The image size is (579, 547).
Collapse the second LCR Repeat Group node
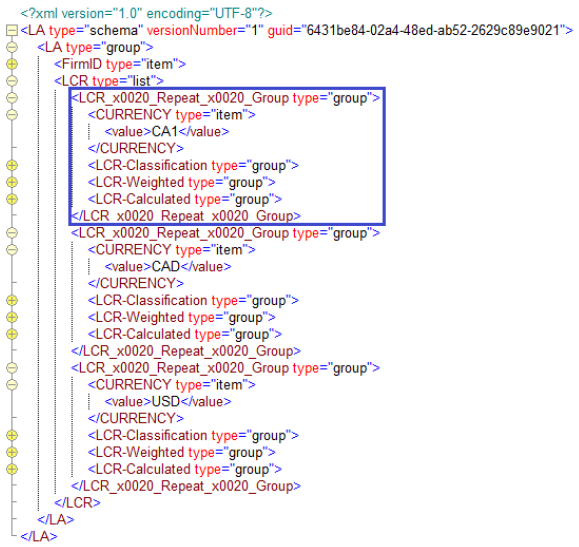[12, 233]
